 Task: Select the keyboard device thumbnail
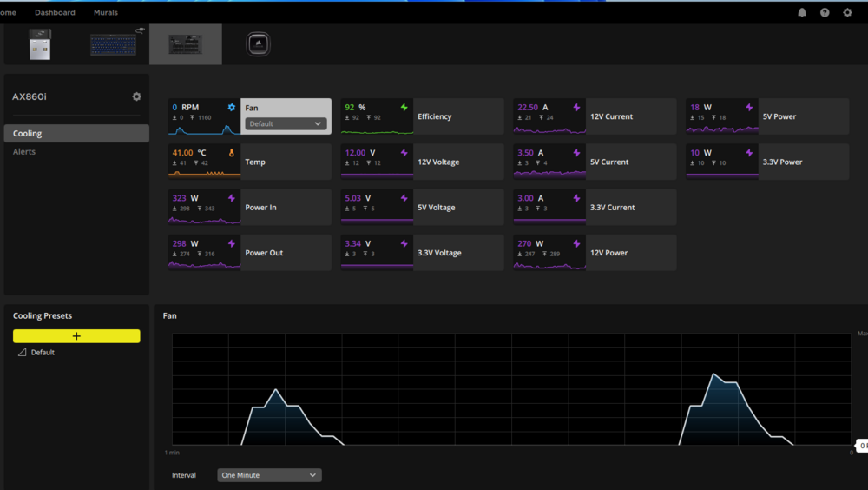(114, 44)
